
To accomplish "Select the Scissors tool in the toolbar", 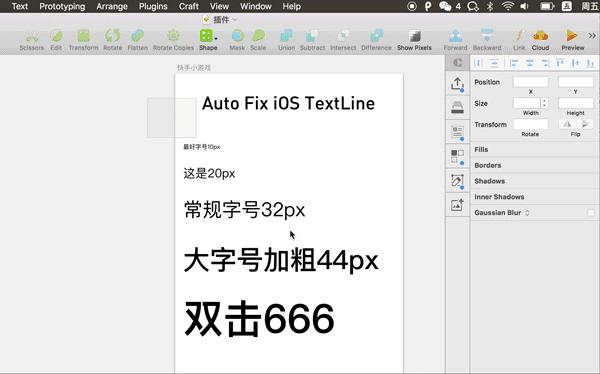I will [32, 41].
